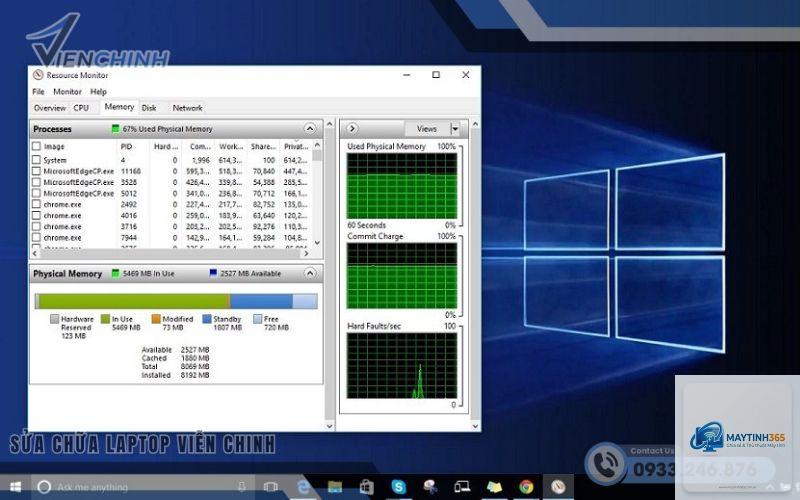This screenshot has width=800, height=500.
Task: Click the green In Use header indicator
Action: (x=115, y=273)
